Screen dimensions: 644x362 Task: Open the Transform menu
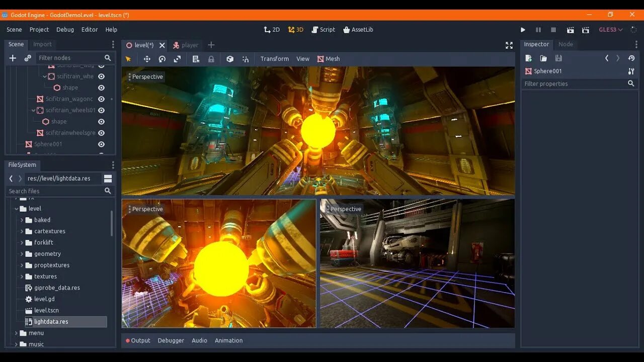pos(275,59)
